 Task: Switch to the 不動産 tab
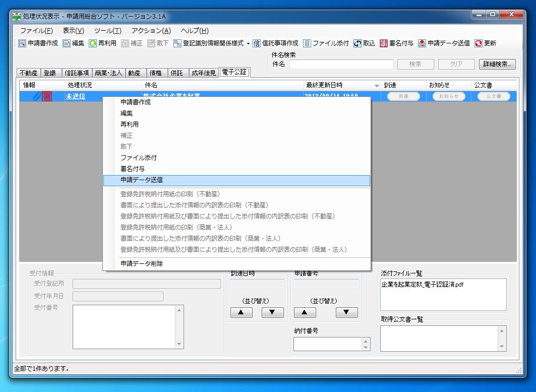[29, 73]
